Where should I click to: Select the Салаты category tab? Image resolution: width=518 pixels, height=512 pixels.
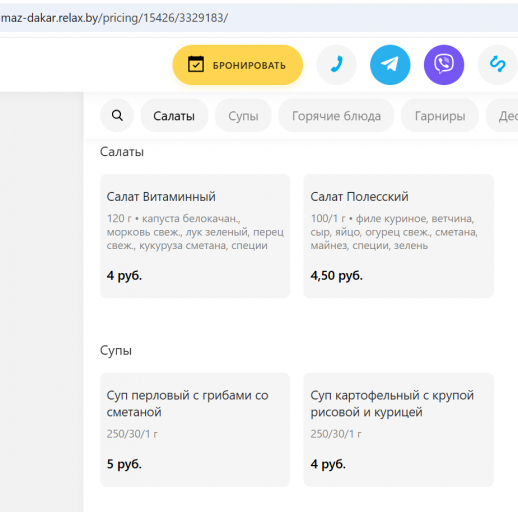[x=174, y=115]
